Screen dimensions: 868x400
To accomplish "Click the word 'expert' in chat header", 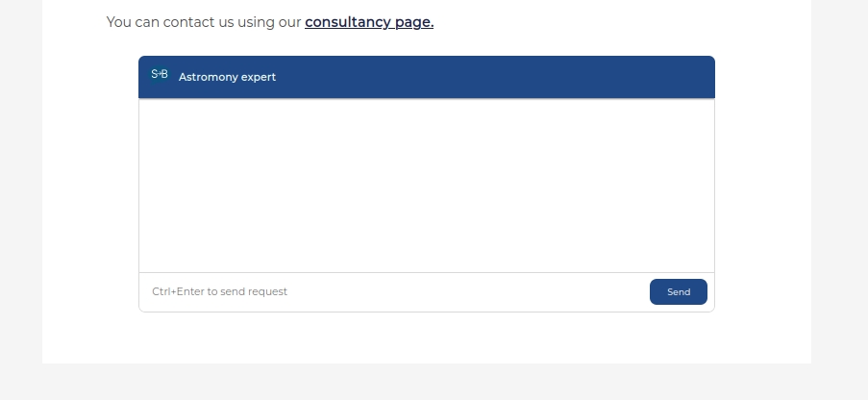I will coord(260,78).
